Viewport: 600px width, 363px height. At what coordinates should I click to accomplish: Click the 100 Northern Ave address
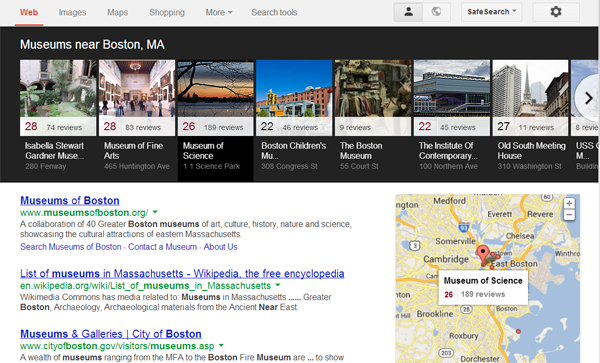(448, 166)
